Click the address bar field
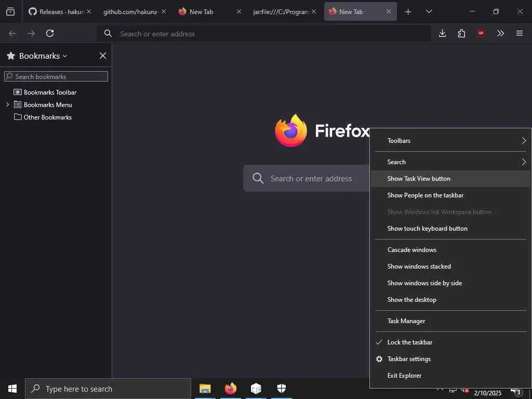This screenshot has height=399, width=532. pyautogui.click(x=264, y=34)
